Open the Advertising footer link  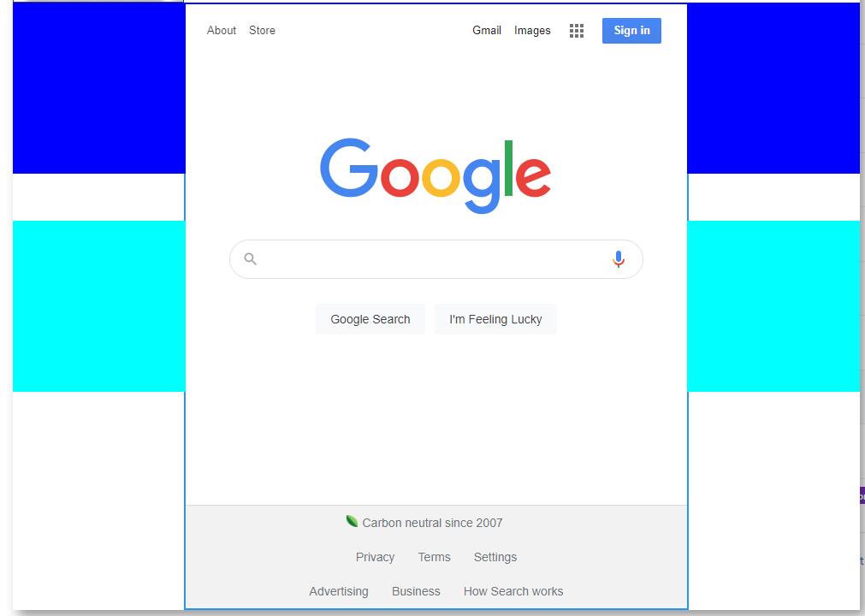pyautogui.click(x=339, y=591)
